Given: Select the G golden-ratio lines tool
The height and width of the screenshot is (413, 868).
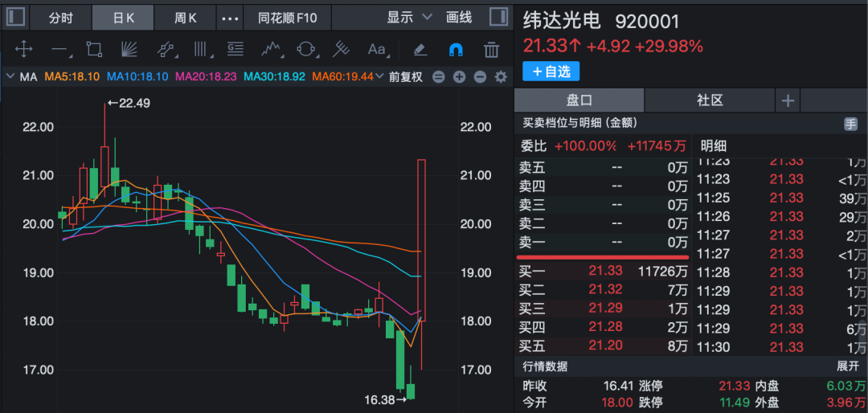Looking at the screenshot, I should pos(235,50).
